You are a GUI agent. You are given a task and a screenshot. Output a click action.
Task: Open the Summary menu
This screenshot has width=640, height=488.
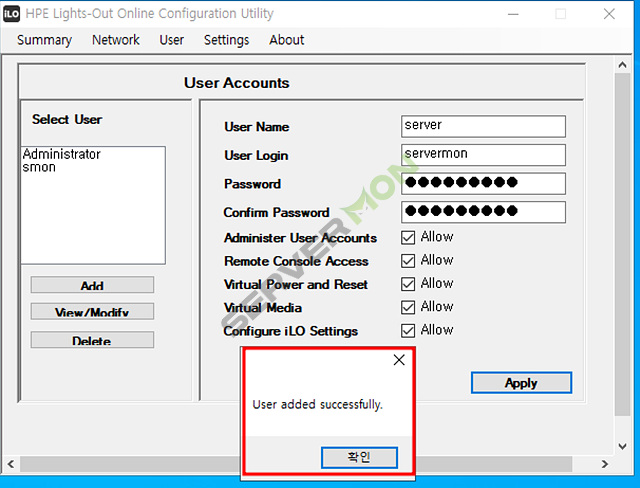44,40
